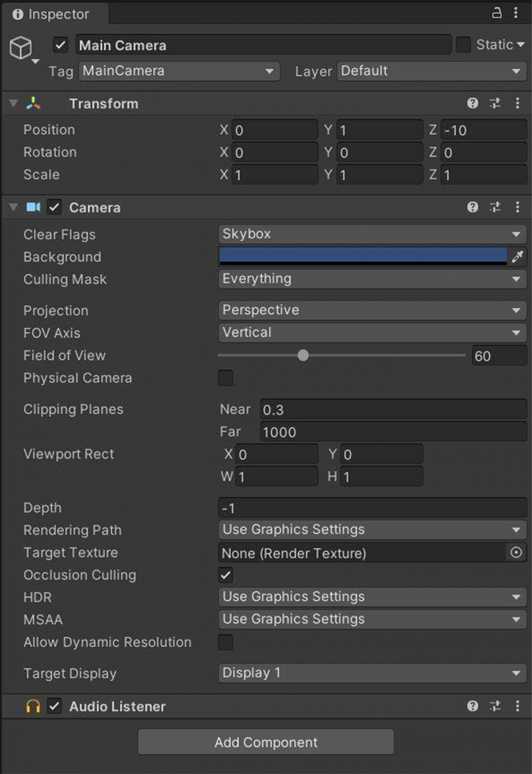
Task: Disable the Occlusion Culling checkbox
Action: [x=226, y=575]
